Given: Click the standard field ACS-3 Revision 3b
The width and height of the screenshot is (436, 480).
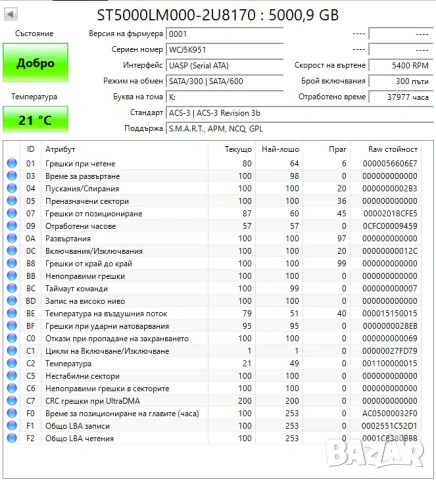Looking at the screenshot, I should (x=299, y=113).
